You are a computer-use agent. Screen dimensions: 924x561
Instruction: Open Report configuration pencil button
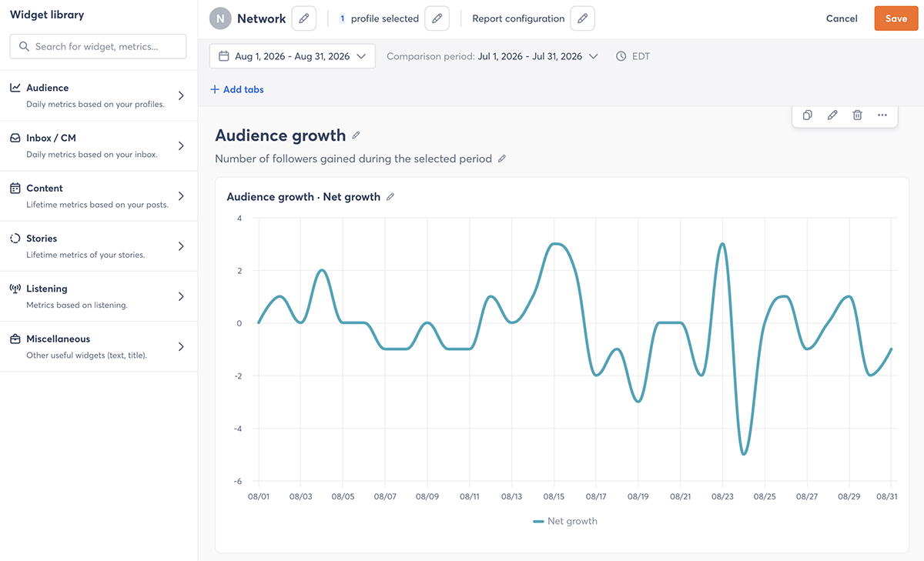pos(583,18)
